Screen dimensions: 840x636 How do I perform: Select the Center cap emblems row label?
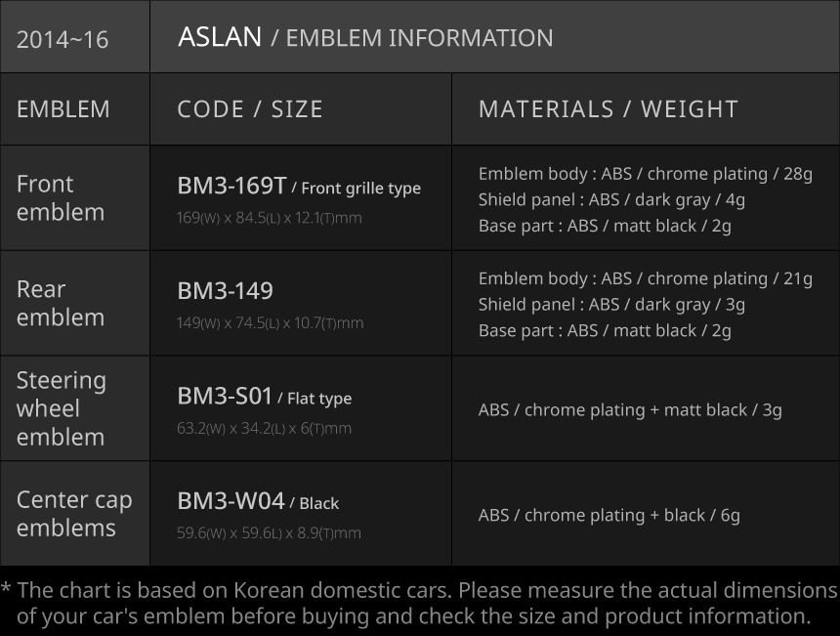[x=74, y=513]
